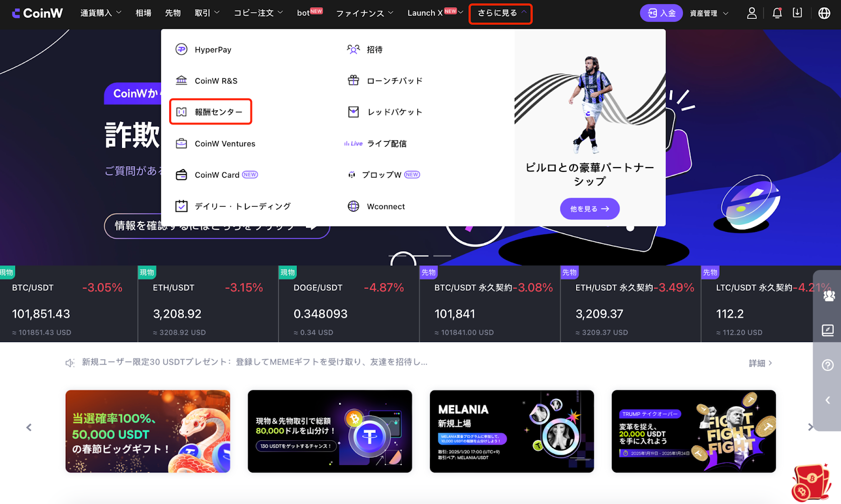Collapse the さらに見る dropdown menu
Viewport: 841px width, 504px height.
[x=501, y=14]
